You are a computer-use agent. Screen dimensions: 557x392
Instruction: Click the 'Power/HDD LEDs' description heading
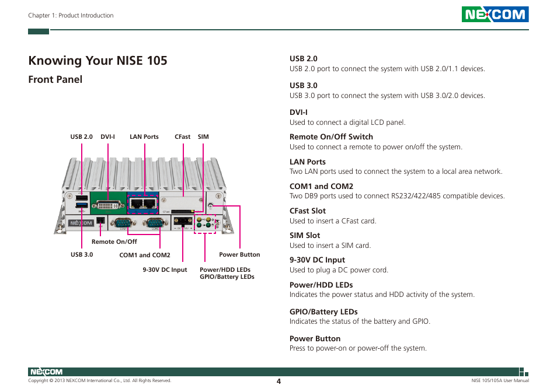coord(321,285)
